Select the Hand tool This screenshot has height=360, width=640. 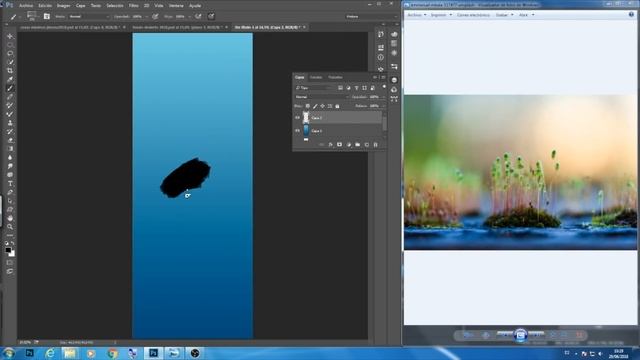pos(10,218)
